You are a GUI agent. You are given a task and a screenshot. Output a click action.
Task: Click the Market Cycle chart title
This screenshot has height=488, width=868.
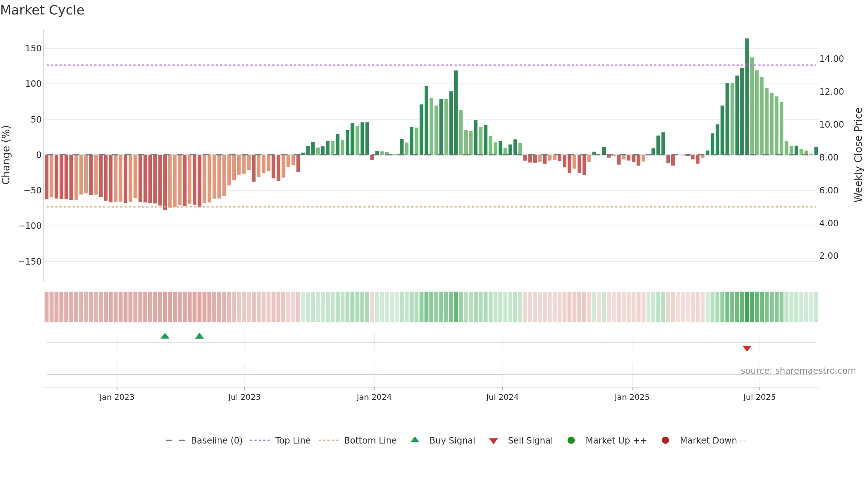click(42, 10)
